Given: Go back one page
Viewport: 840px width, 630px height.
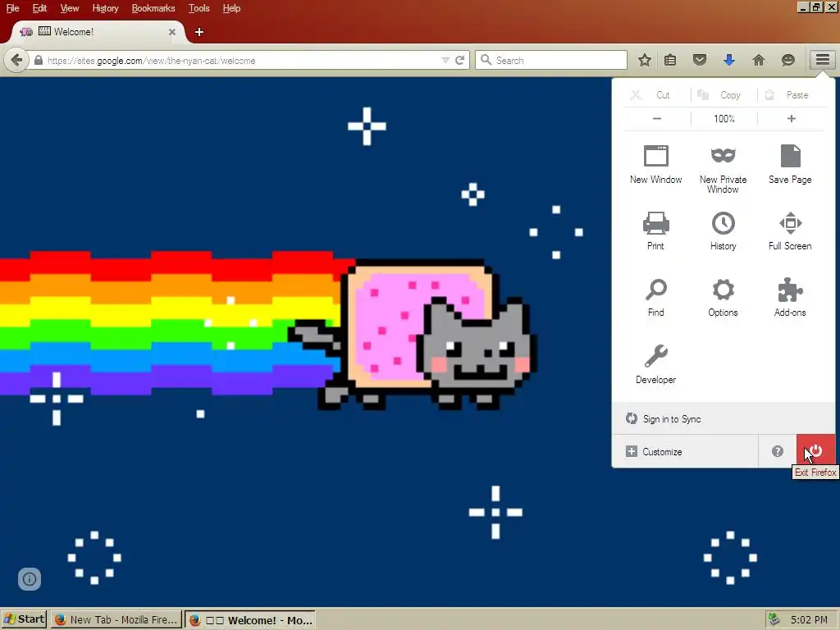Looking at the screenshot, I should pyautogui.click(x=16, y=60).
